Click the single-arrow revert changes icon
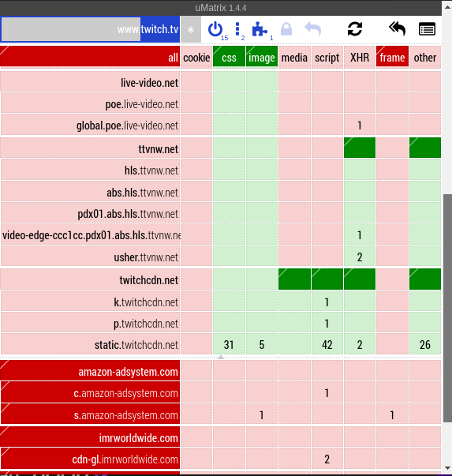 pyautogui.click(x=312, y=29)
